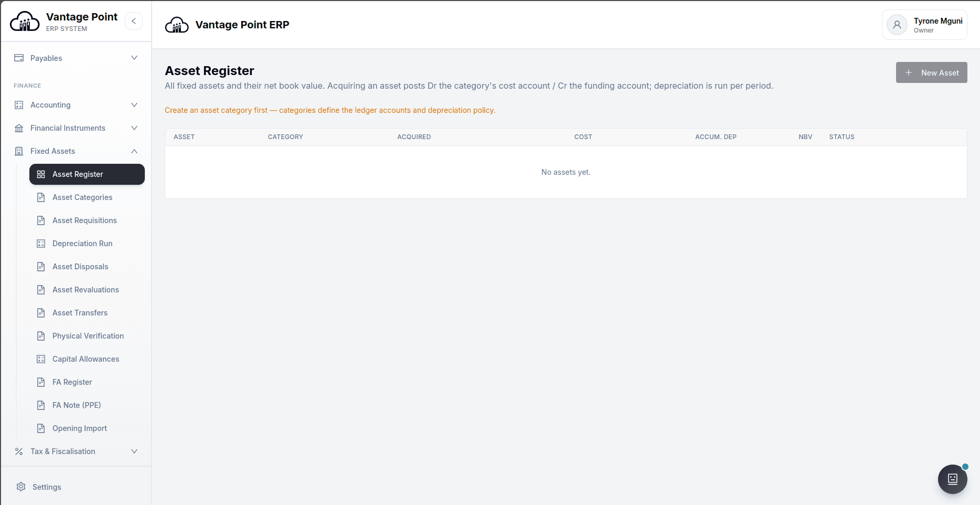Click the NBV column header

tap(805, 137)
